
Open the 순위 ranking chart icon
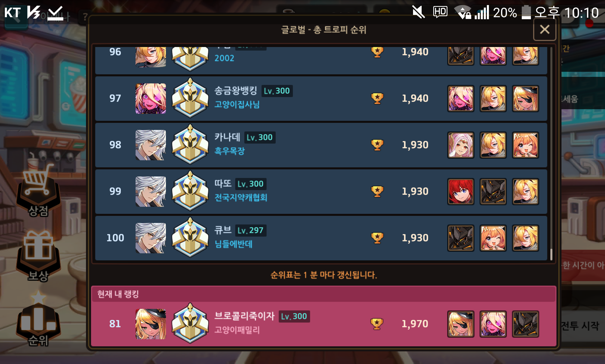(x=38, y=320)
